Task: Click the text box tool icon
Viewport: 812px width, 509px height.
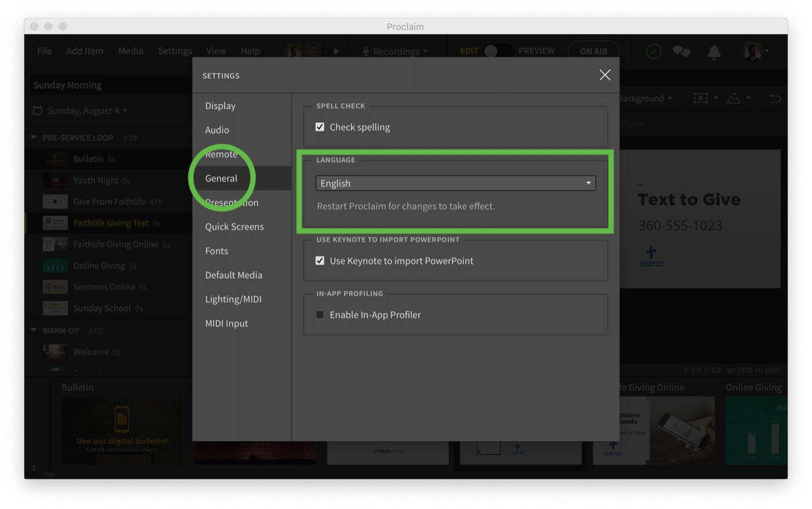Action: pyautogui.click(x=701, y=99)
